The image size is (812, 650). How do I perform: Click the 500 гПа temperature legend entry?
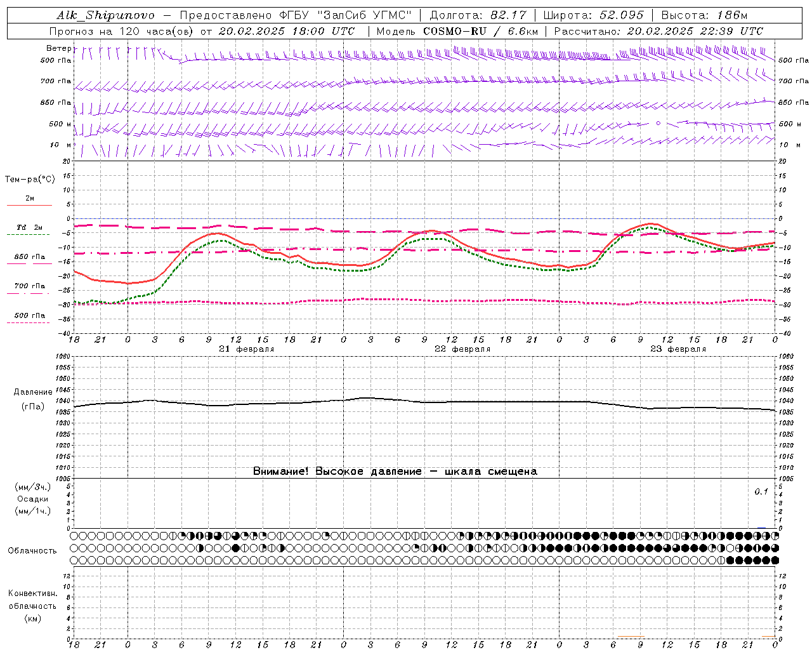click(29, 315)
